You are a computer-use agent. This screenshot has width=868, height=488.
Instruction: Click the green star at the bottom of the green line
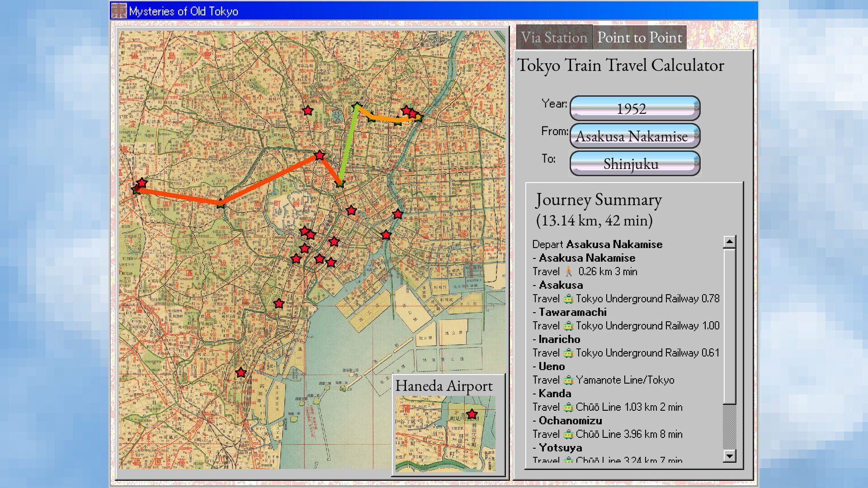pyautogui.click(x=339, y=184)
